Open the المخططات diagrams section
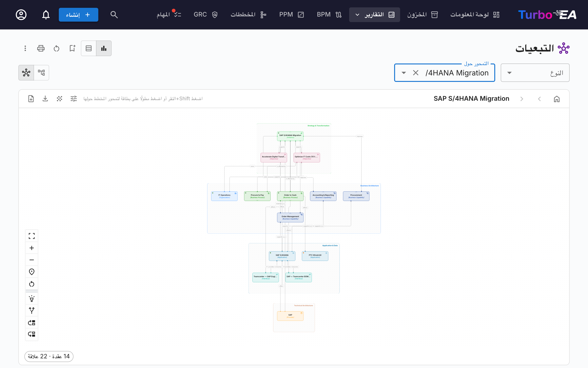This screenshot has height=368, width=588. click(x=248, y=14)
